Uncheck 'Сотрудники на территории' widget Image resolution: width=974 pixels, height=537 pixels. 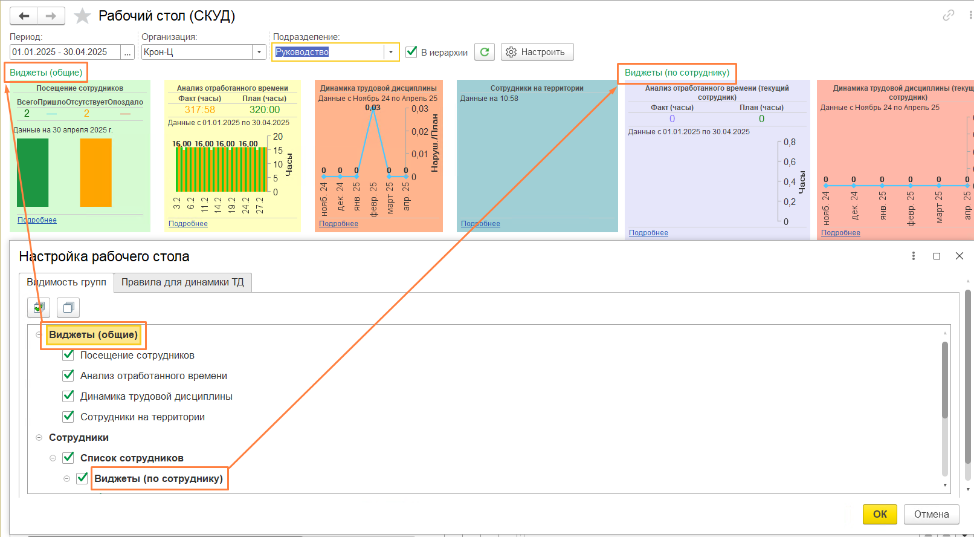pos(68,416)
